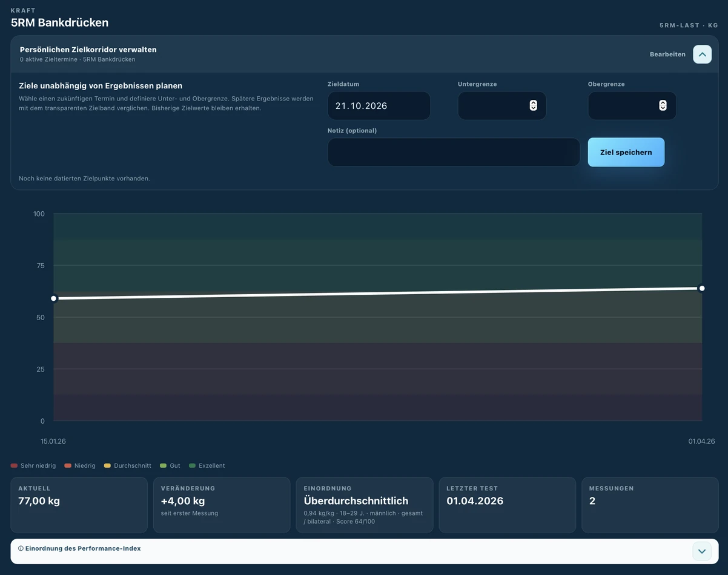
Task: Click the MESSUNGEN count 2
Action: pos(592,501)
